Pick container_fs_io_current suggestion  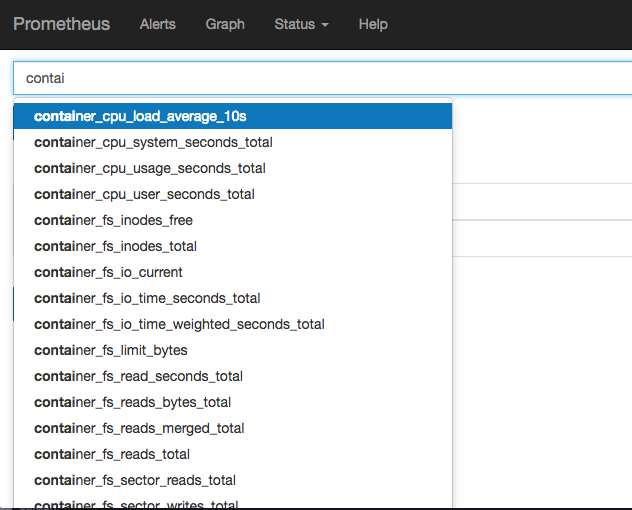pyautogui.click(x=108, y=272)
